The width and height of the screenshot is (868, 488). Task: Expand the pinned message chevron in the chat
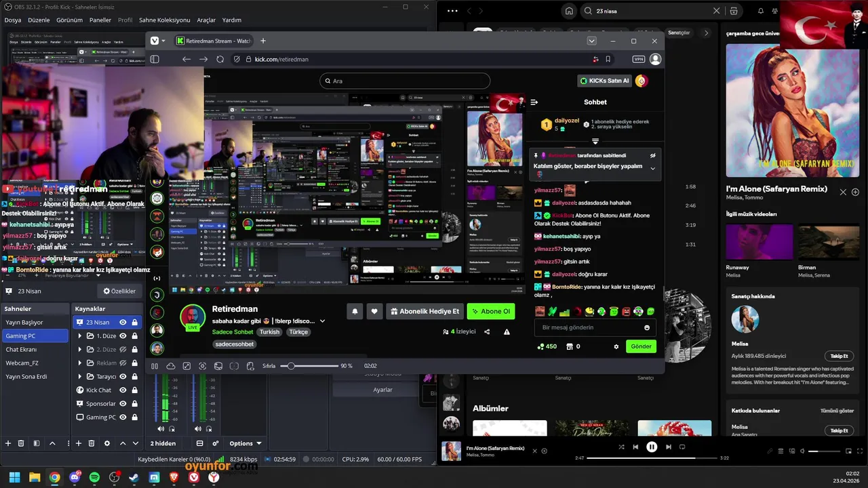(653, 168)
